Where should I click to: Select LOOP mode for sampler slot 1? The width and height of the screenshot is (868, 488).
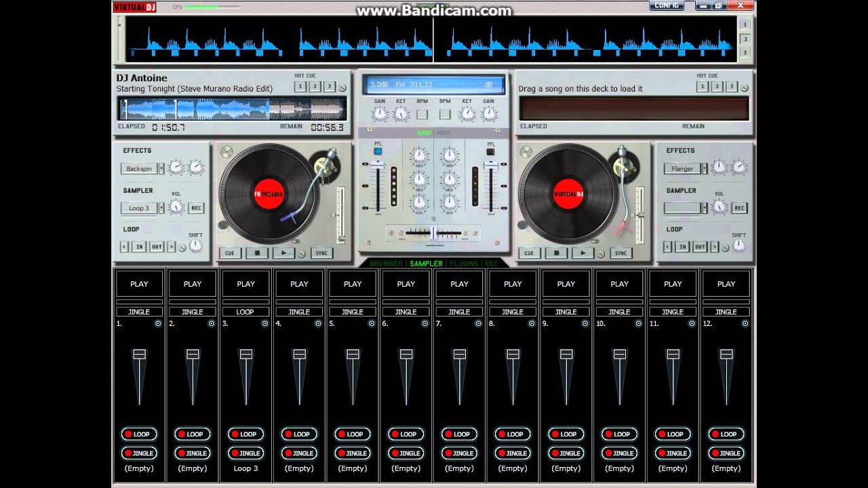point(139,434)
